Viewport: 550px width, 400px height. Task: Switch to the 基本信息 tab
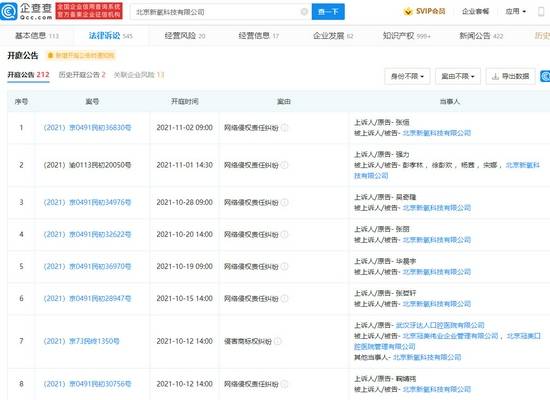pos(36,36)
